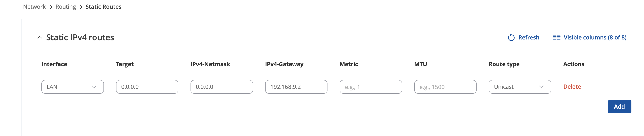644x136 pixels.
Task: Add a new static IPv4 route
Action: [x=619, y=107]
